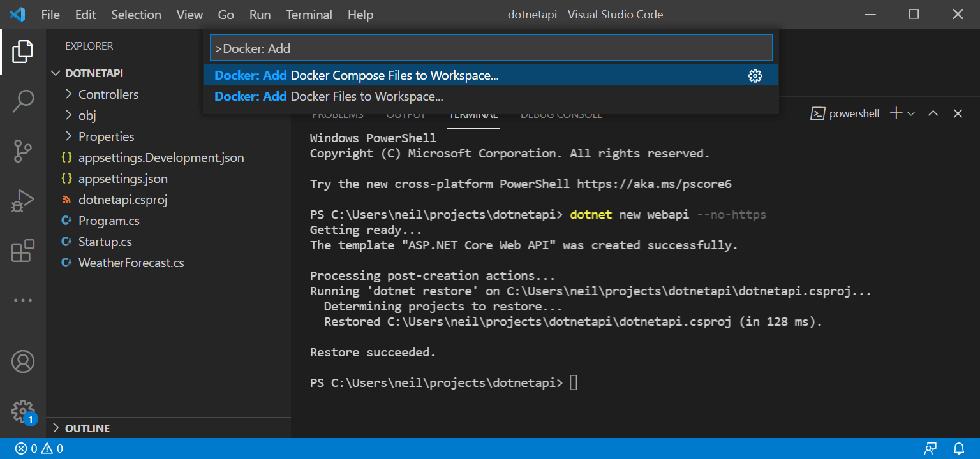The height and width of the screenshot is (459, 980).
Task: Click the notifications bell in status bar
Action: click(x=959, y=448)
